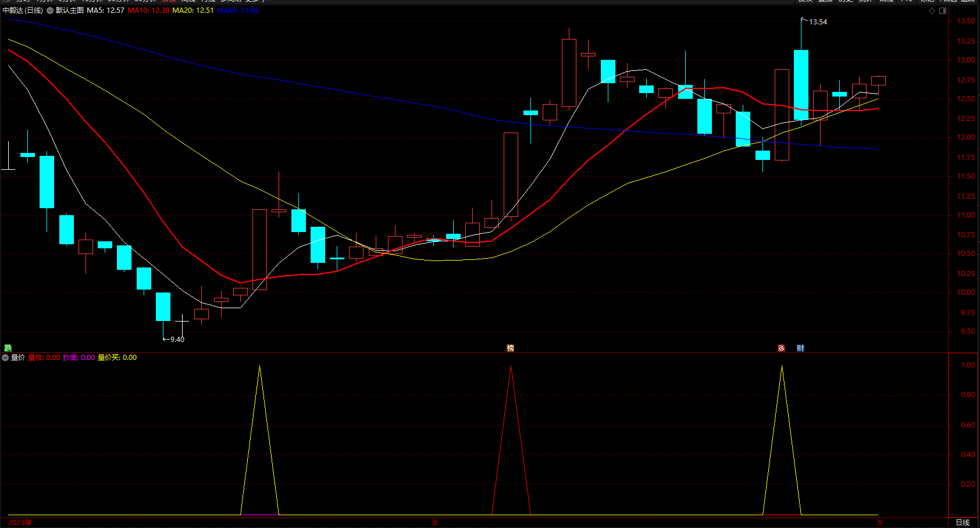Select the 默认主图 main chart label
The image size is (980, 528).
click(70, 10)
